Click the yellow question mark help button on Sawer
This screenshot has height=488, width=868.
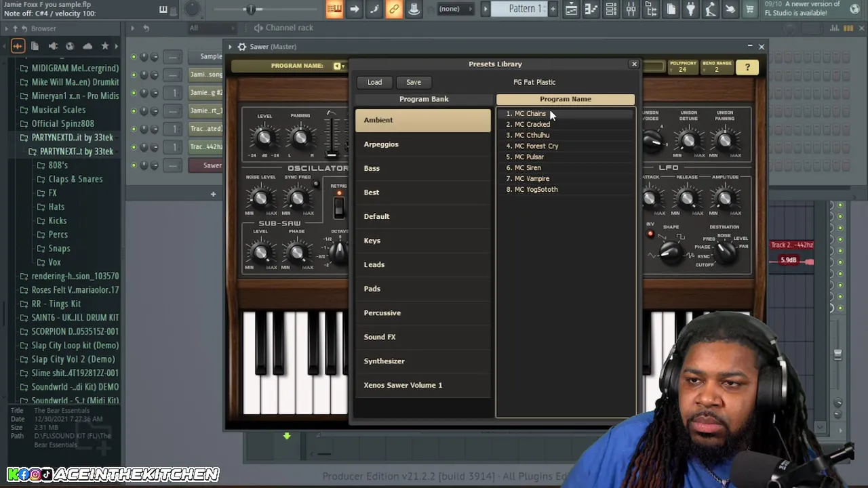coord(747,67)
